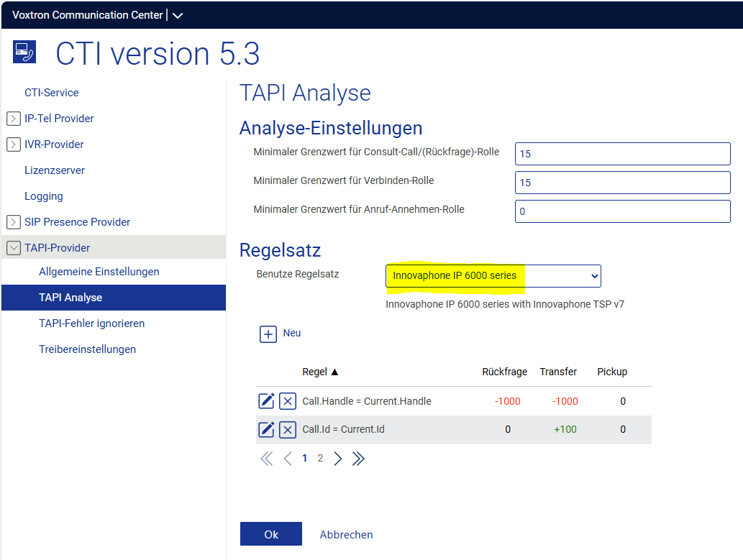Click the Anruf-Annehmen-Rolle threshold input field

click(x=622, y=211)
